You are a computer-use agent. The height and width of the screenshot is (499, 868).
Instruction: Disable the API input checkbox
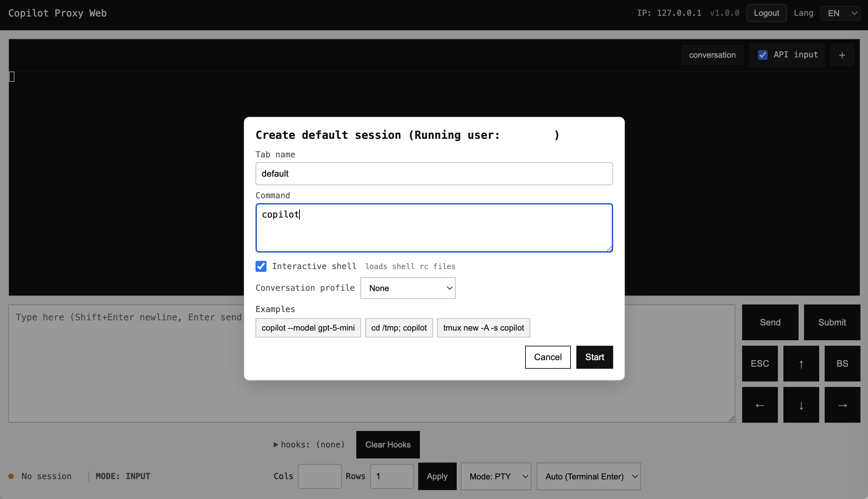(762, 55)
